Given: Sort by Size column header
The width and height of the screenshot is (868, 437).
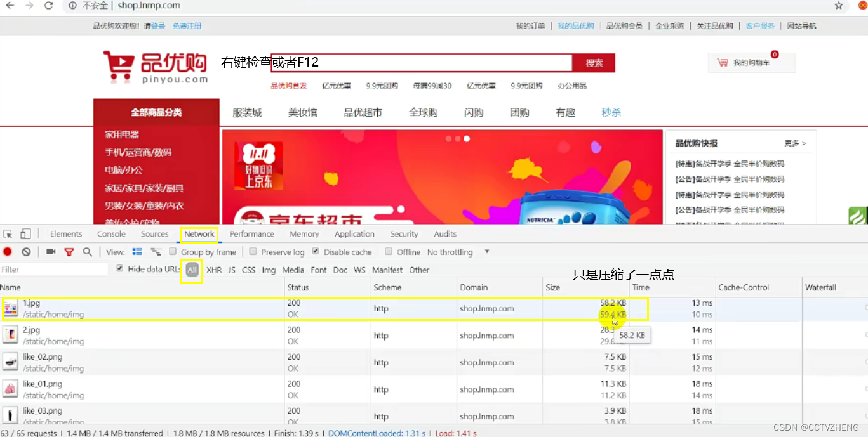Looking at the screenshot, I should click(585, 287).
